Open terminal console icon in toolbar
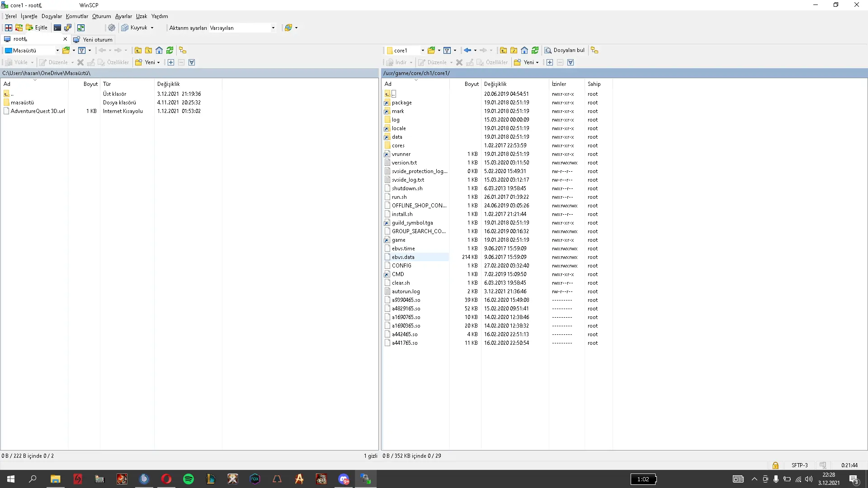Viewport: 868px width, 488px height. coord(57,28)
